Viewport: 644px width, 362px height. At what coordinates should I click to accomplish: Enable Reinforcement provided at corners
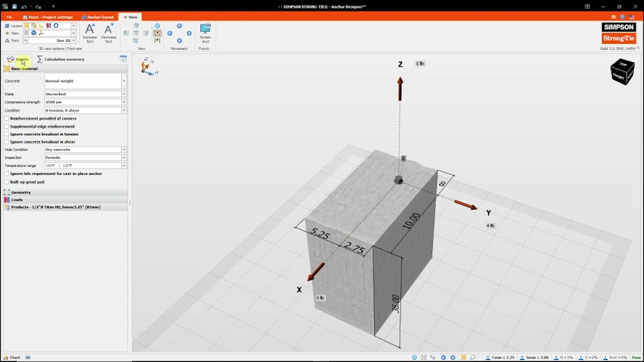click(7, 119)
